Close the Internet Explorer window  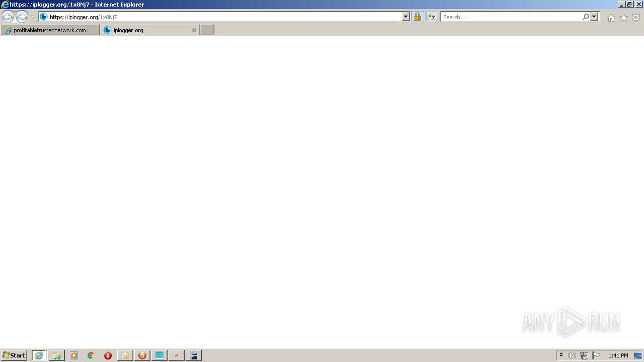click(639, 5)
